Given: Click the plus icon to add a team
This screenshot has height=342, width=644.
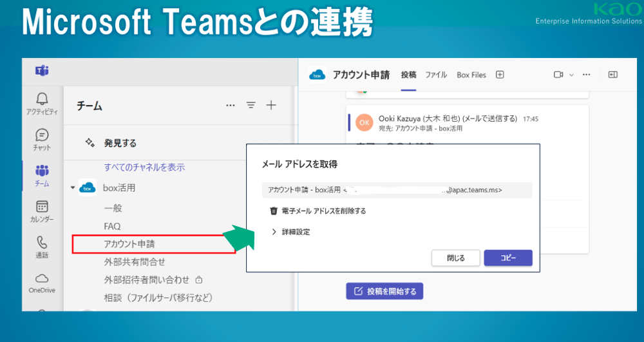Looking at the screenshot, I should coord(271,106).
